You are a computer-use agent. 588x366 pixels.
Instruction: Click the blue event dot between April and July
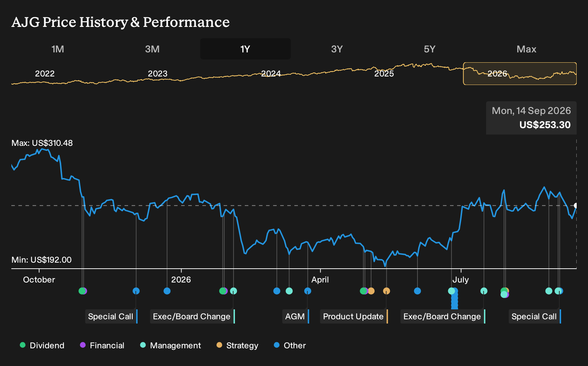[x=417, y=291]
